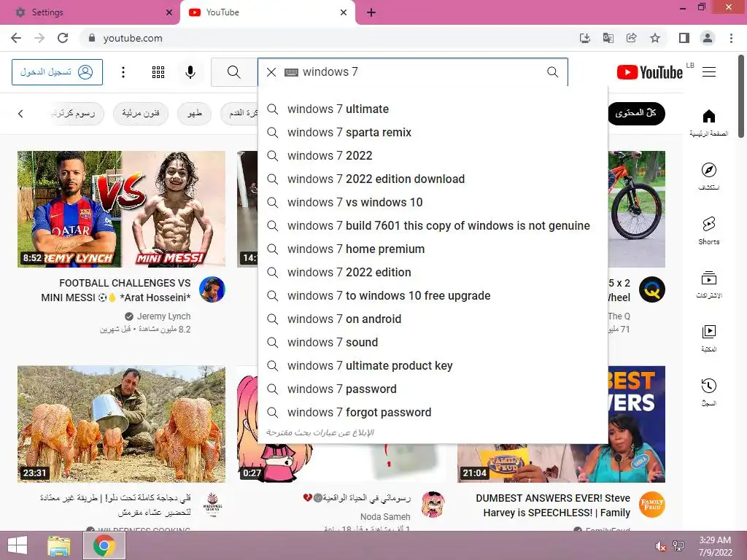Select the visual arts filter chip
Image resolution: width=747 pixels, height=560 pixels.
click(x=141, y=113)
